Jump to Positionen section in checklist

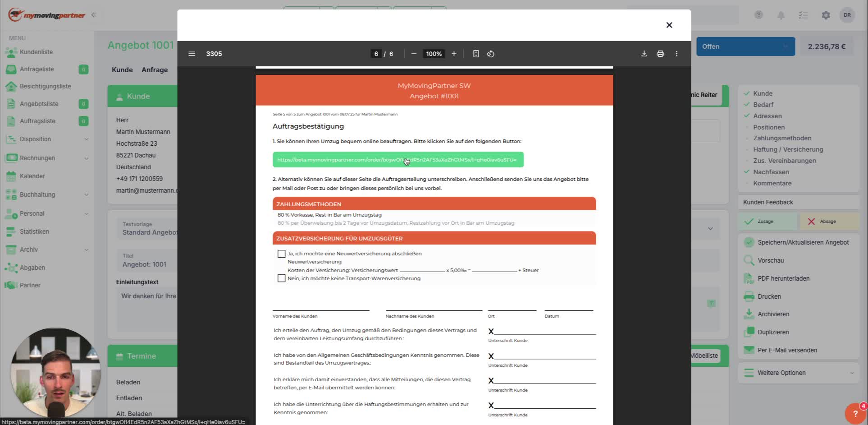coord(769,127)
